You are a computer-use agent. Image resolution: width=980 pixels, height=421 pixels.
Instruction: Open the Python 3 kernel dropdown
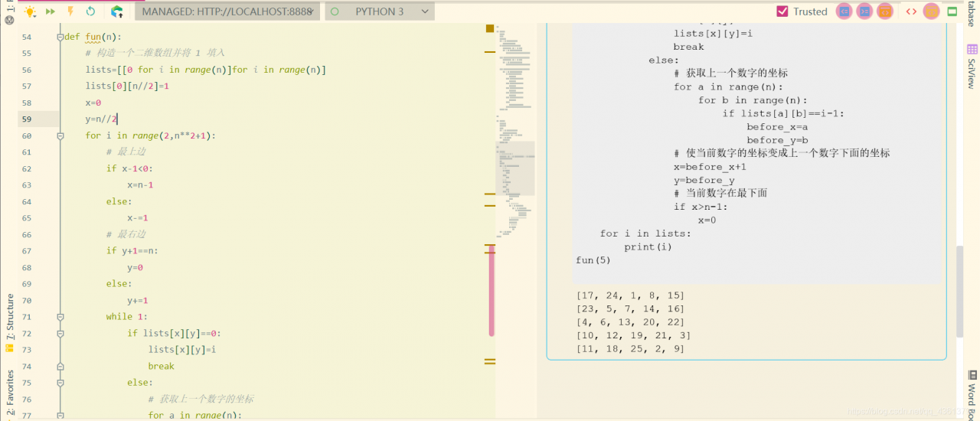pyautogui.click(x=379, y=11)
